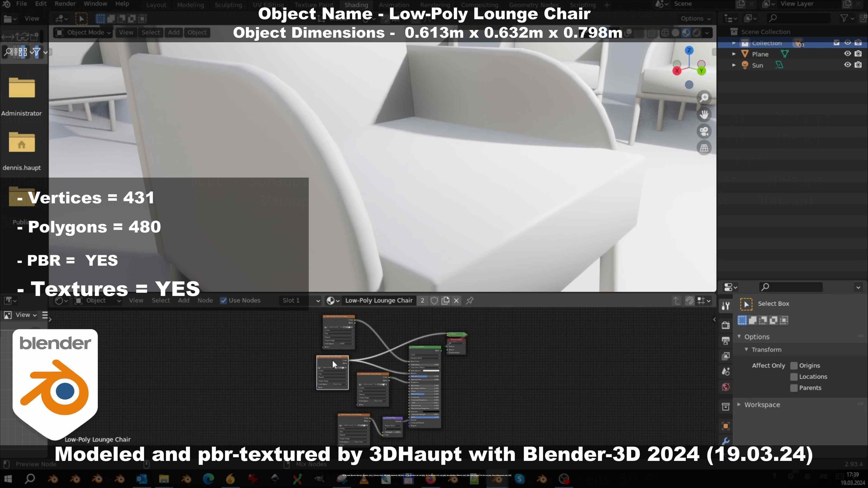Open the Administrator folder in file browser
868x488 pixels.
[x=21, y=88]
